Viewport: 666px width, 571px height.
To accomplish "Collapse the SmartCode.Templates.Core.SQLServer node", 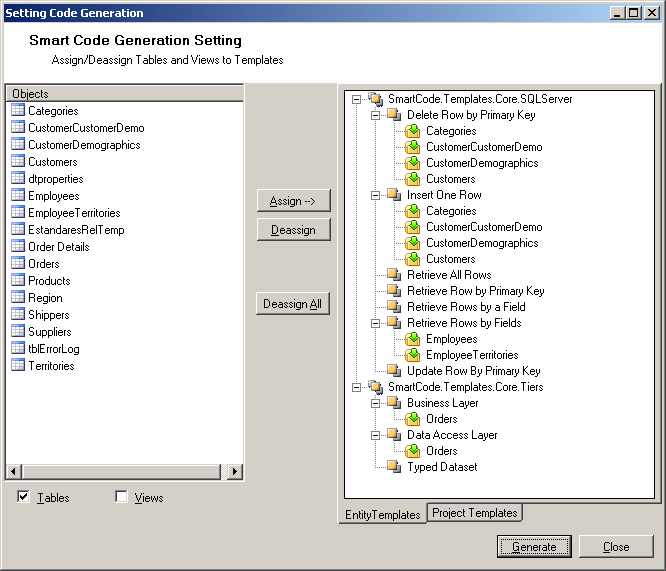I will [x=357, y=99].
